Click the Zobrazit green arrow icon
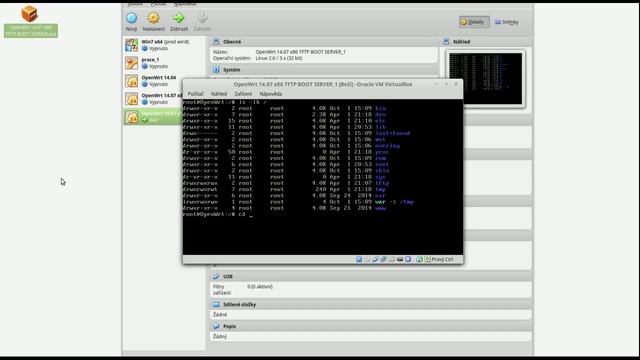This screenshot has height=360, width=640. click(x=178, y=18)
